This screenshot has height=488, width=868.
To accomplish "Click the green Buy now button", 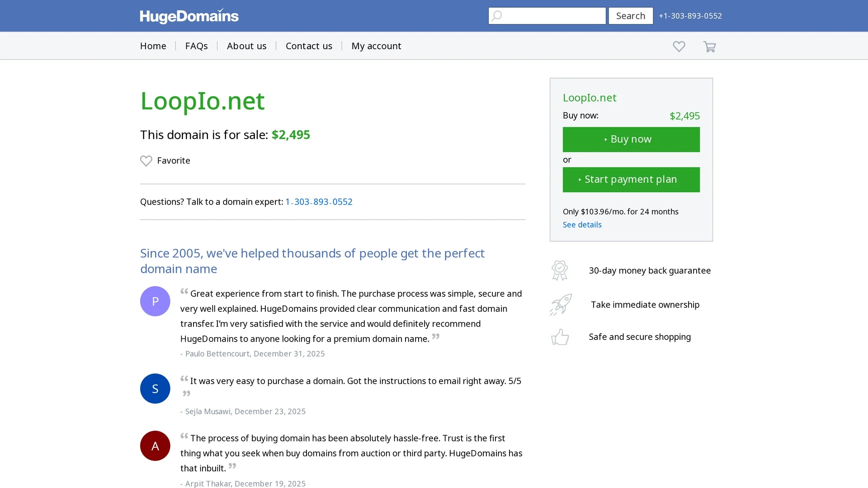I will pyautogui.click(x=631, y=139).
